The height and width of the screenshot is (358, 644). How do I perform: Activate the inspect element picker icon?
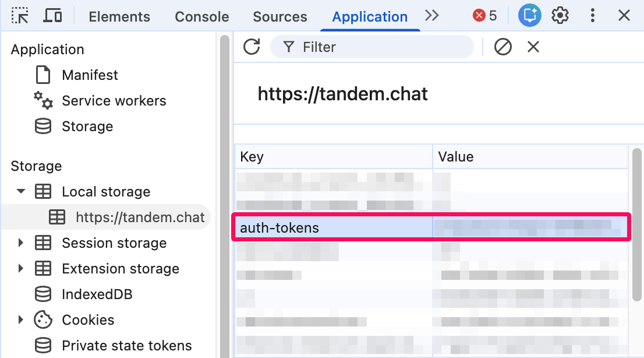click(x=20, y=16)
